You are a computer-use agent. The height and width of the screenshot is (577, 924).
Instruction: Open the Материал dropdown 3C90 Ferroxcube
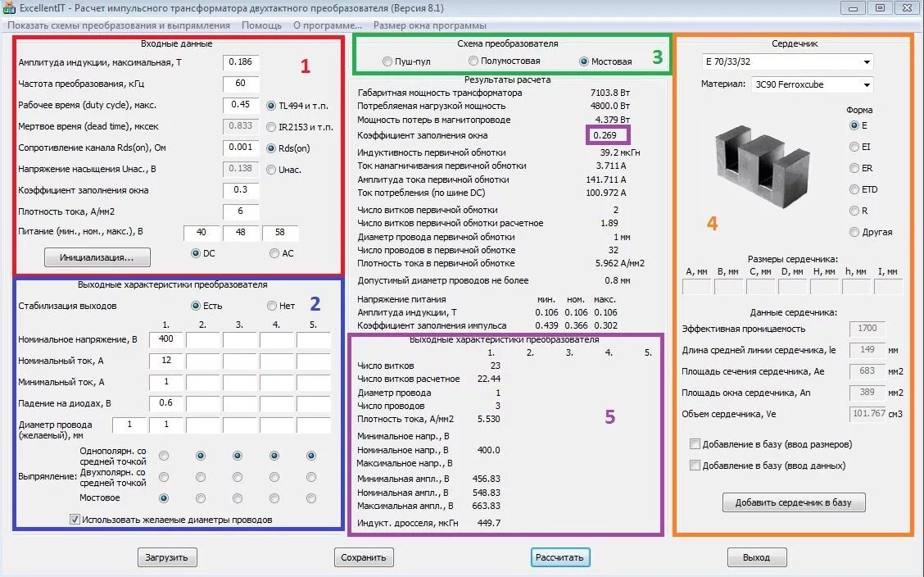(812, 84)
